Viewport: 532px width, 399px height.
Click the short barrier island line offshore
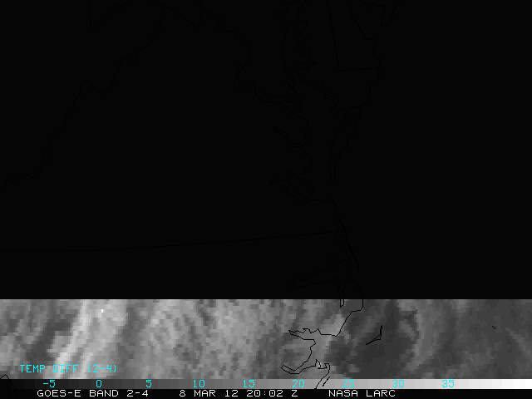(x=374, y=334)
